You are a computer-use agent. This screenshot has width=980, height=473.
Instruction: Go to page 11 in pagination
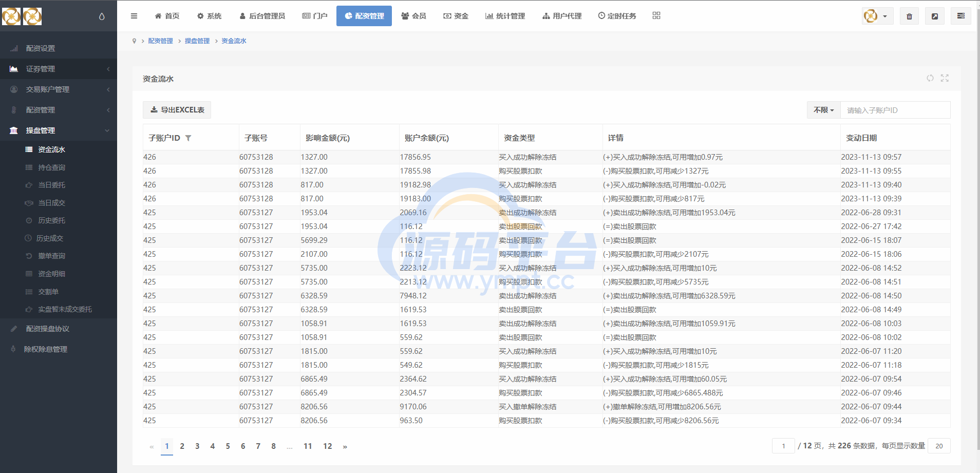pos(308,446)
